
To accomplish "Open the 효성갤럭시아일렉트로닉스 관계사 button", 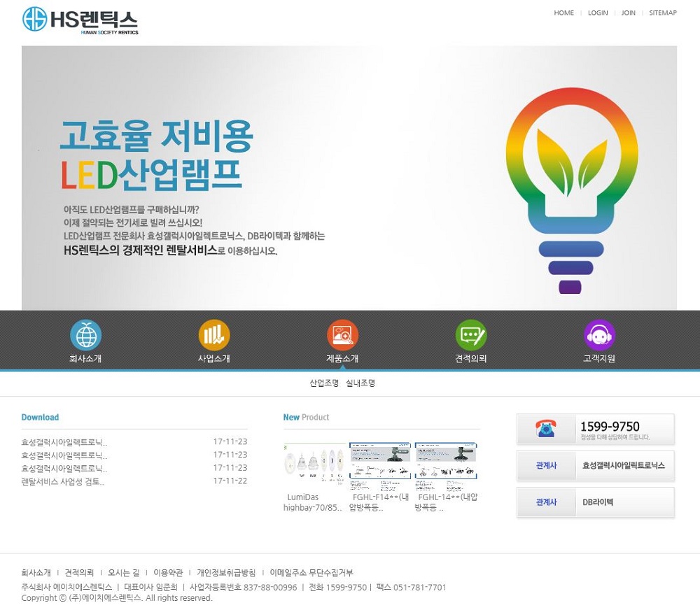I will [x=595, y=466].
